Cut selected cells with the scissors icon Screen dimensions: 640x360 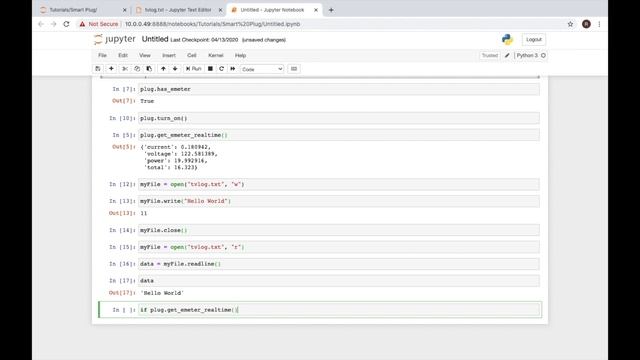tap(125, 69)
